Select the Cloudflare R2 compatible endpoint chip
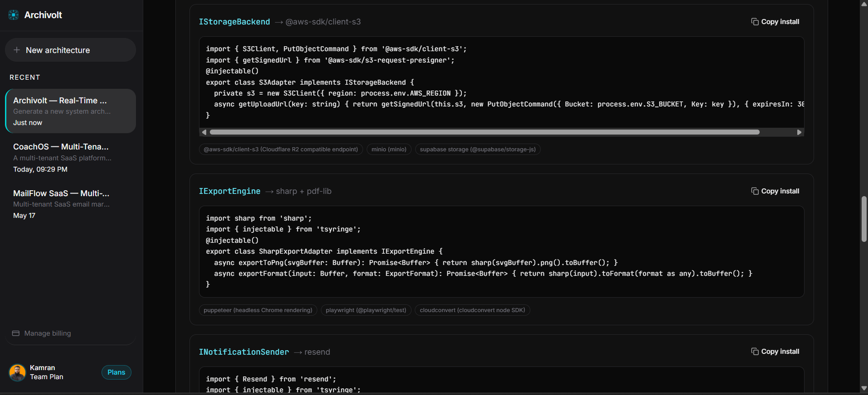 (281, 149)
